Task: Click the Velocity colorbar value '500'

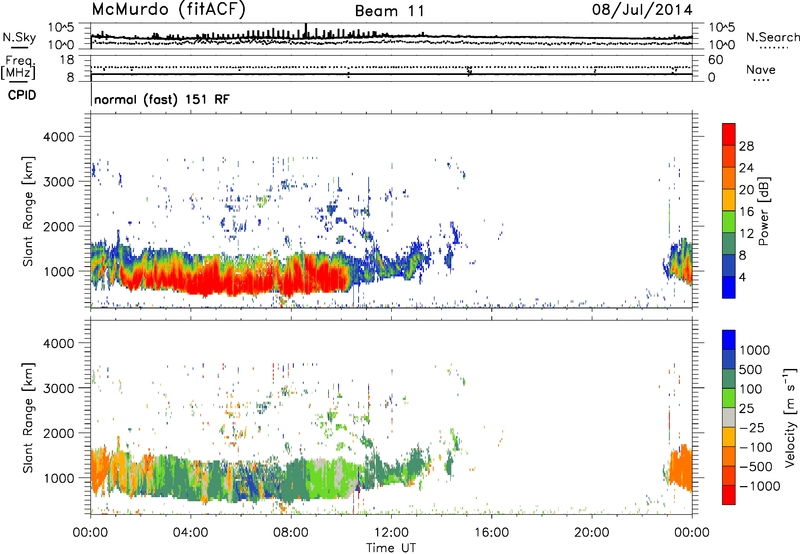Action: [x=751, y=369]
